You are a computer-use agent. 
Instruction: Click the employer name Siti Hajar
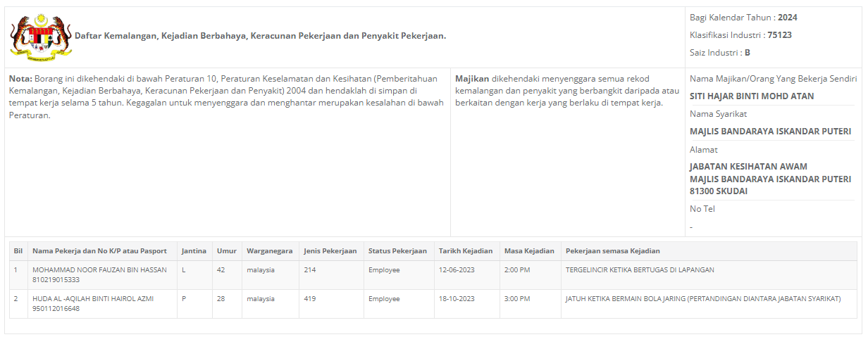pos(752,96)
